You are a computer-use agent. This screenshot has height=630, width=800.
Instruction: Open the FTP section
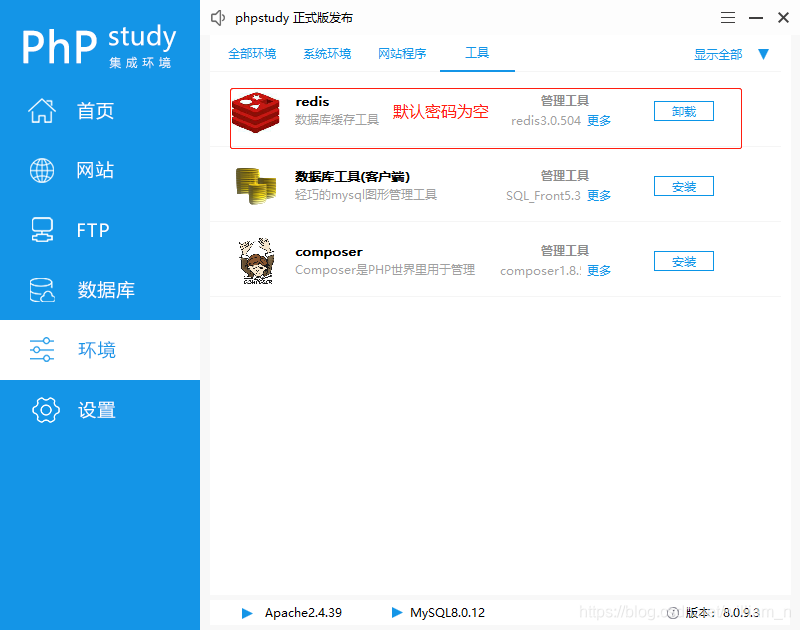click(100, 230)
